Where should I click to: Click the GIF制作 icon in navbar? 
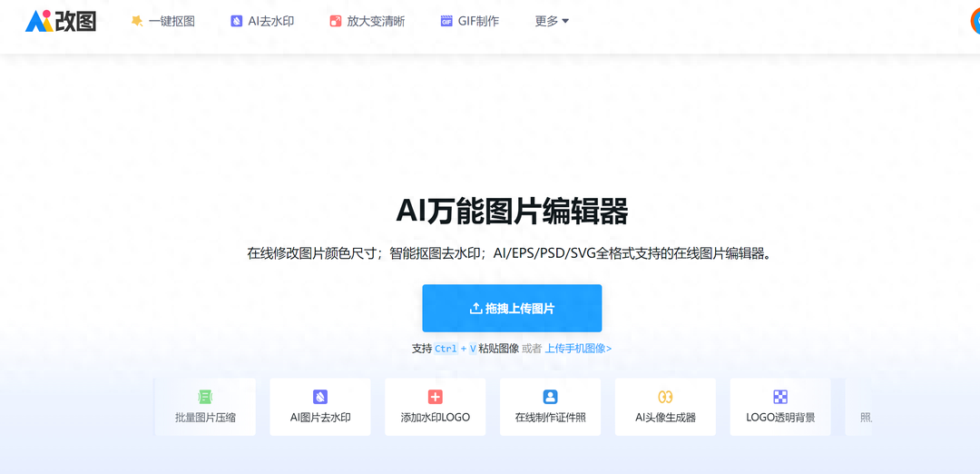[x=446, y=21]
